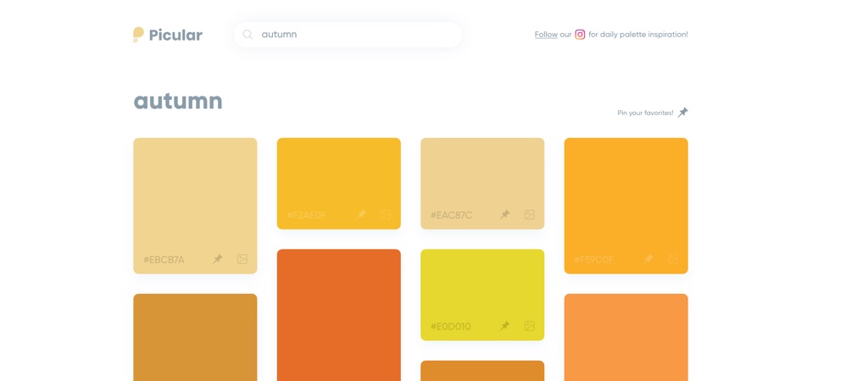This screenshot has height=381, width=868.
Task: Click the search magnifier icon
Action: (248, 35)
